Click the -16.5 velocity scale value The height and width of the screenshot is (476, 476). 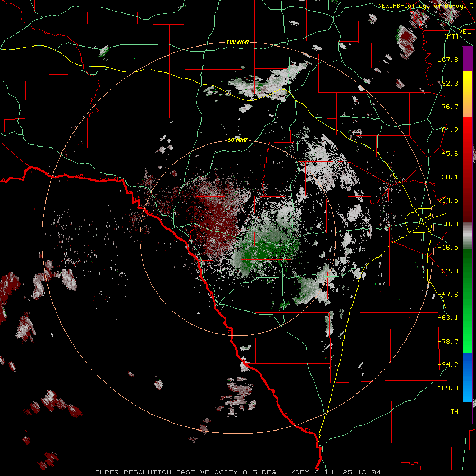[448, 248]
